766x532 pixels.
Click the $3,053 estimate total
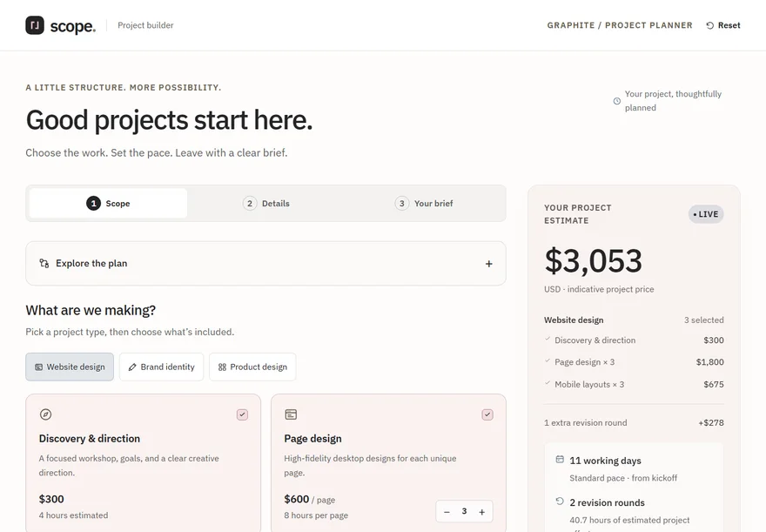click(593, 260)
